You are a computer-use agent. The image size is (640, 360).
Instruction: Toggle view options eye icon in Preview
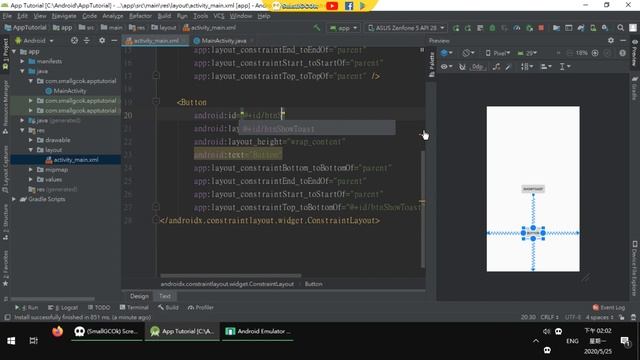446,67
